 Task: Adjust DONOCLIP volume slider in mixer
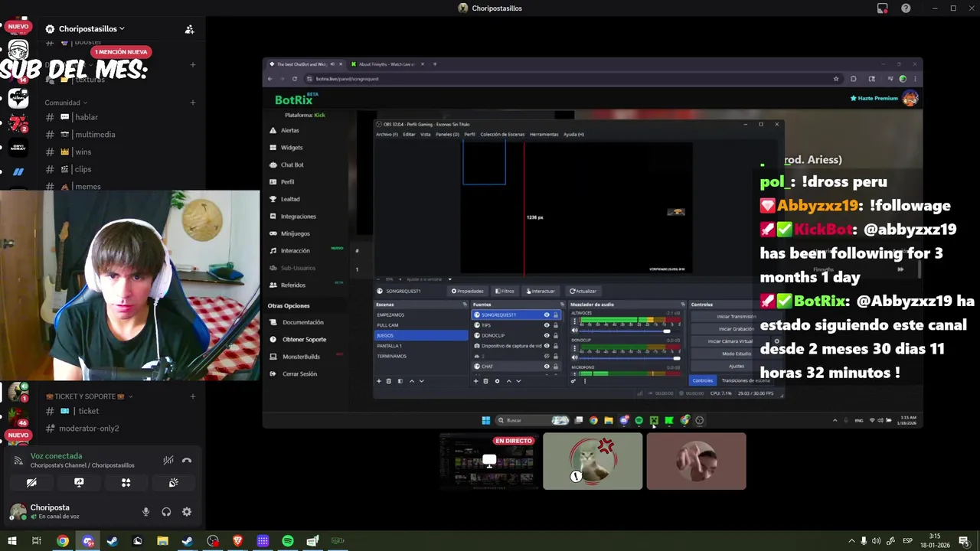[x=630, y=357]
